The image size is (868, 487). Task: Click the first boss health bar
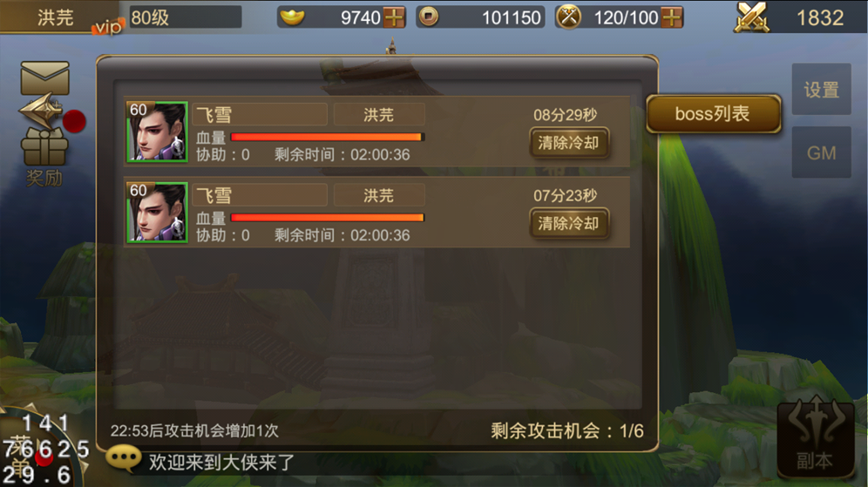pyautogui.click(x=328, y=137)
